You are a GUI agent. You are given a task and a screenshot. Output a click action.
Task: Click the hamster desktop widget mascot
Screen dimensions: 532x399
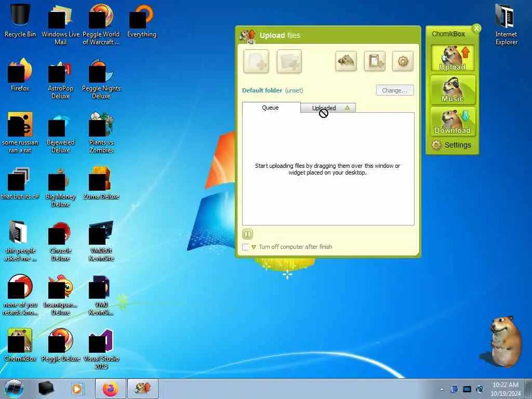click(x=503, y=341)
